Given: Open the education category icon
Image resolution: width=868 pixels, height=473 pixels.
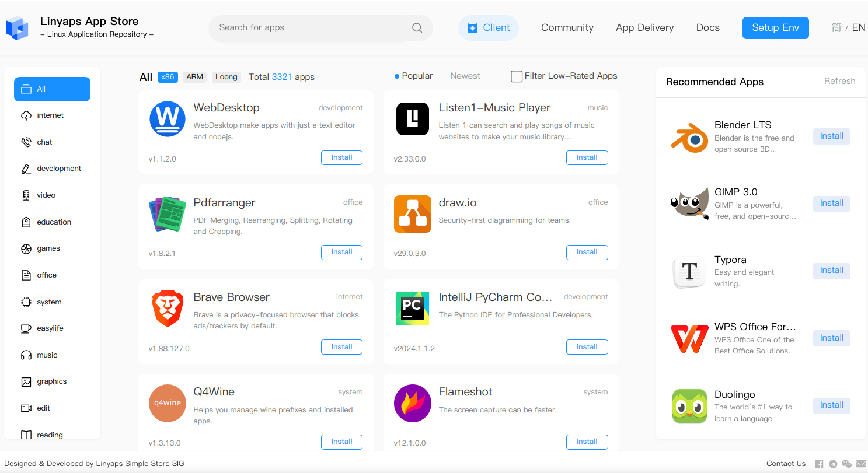Looking at the screenshot, I should click(27, 222).
